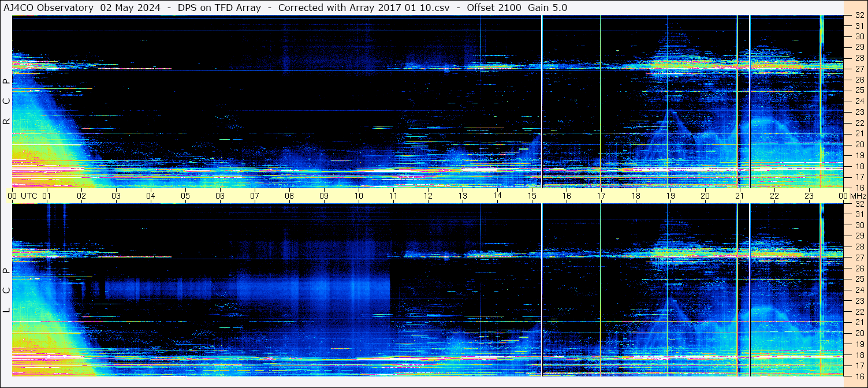Click the 32 MHz label on the upper RCP scale
This screenshot has width=868, height=388.
pyautogui.click(x=859, y=16)
